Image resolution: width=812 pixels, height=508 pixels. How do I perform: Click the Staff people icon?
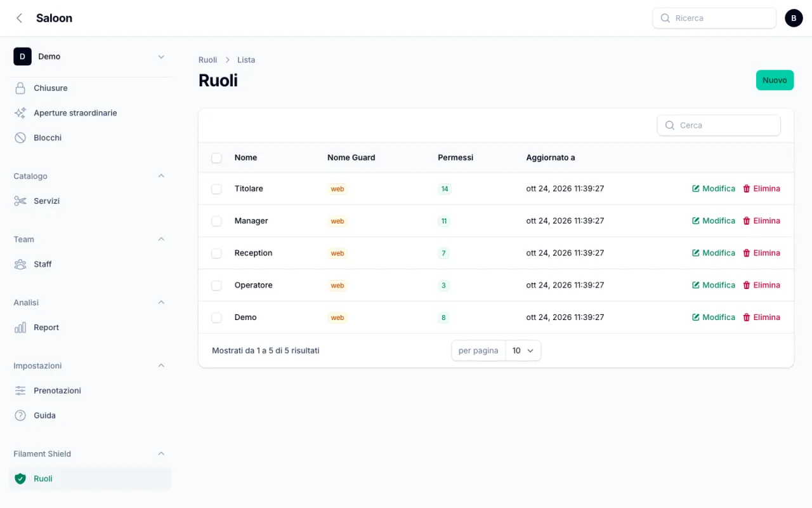20,264
